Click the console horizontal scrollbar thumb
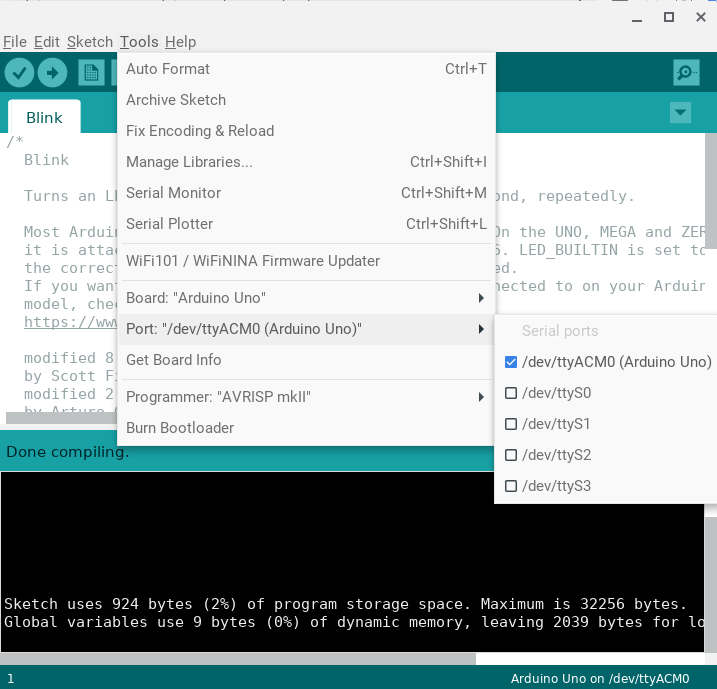The width and height of the screenshot is (717, 689). click(x=238, y=659)
